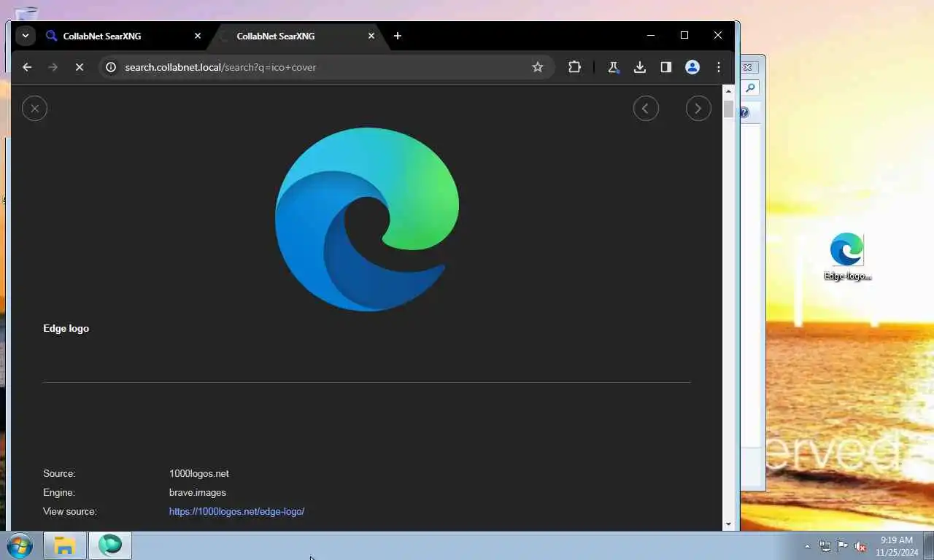
Task: Bookmark this page with the star icon
Action: (x=538, y=67)
